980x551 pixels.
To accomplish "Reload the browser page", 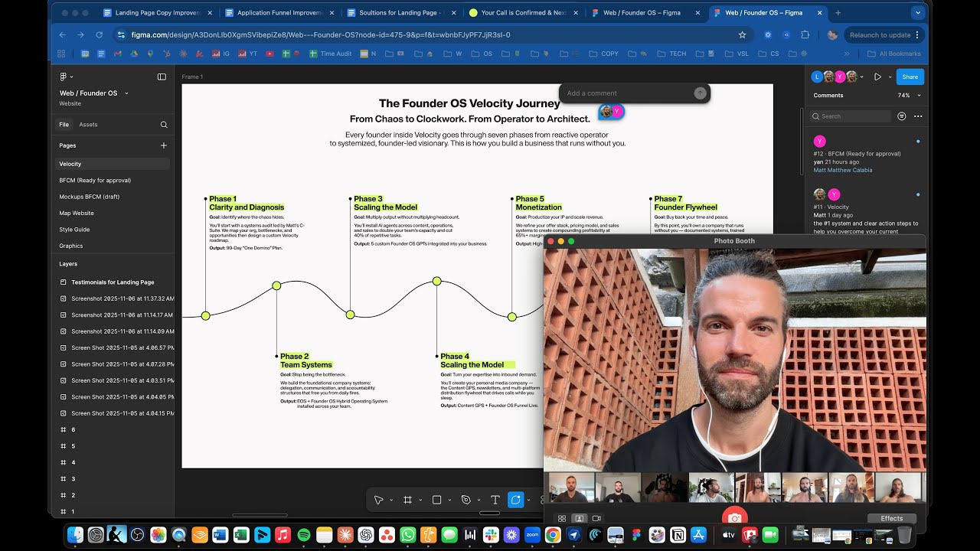I will (x=99, y=34).
